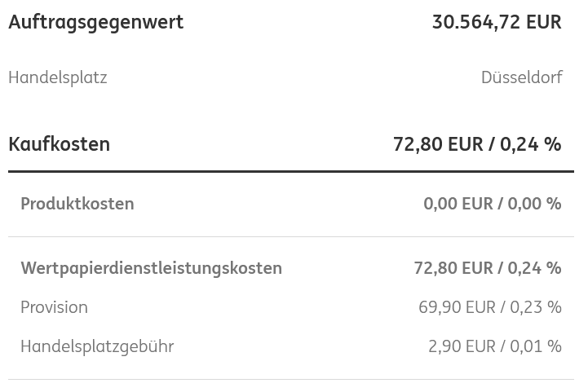Select the Produktkosten row label
The image size is (588, 392).
pyautogui.click(x=77, y=204)
